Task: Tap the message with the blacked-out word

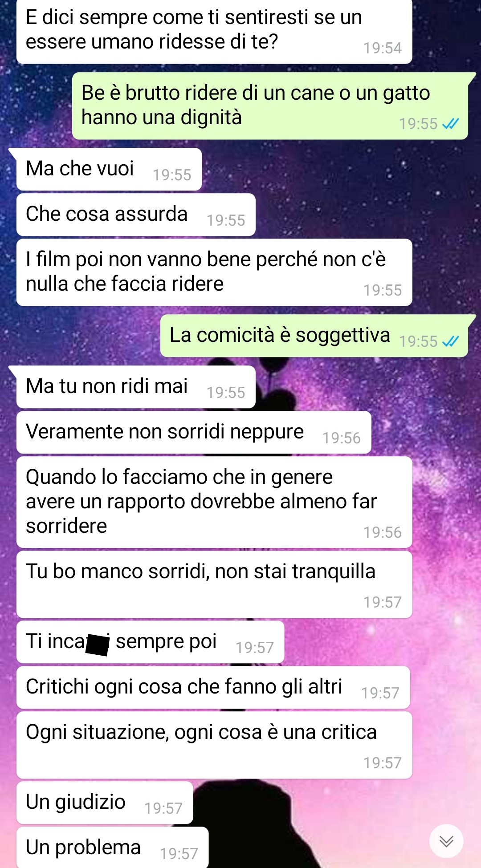Action: click(150, 642)
